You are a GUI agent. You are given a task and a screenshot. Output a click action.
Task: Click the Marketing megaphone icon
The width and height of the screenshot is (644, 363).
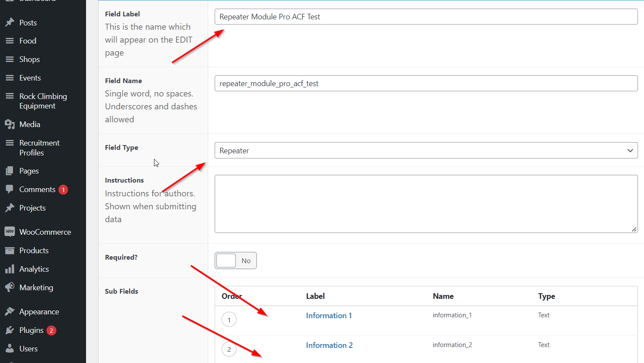click(9, 287)
